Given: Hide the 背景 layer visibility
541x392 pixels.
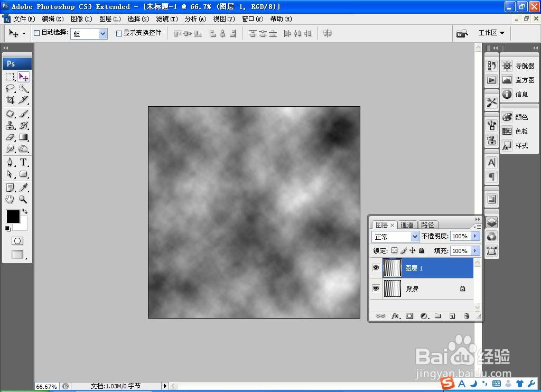Looking at the screenshot, I should (x=376, y=288).
